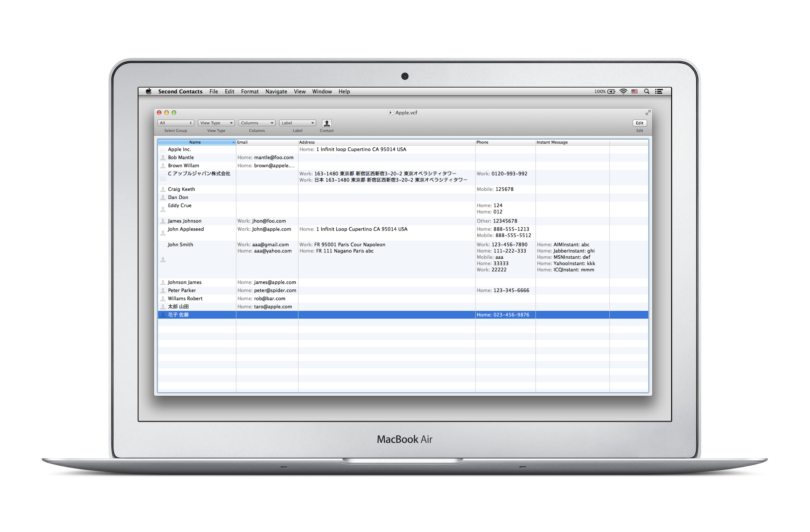Click the phone 123-345-6666 for Peter Parker
The width and height of the screenshot is (810, 532).
[x=511, y=290]
